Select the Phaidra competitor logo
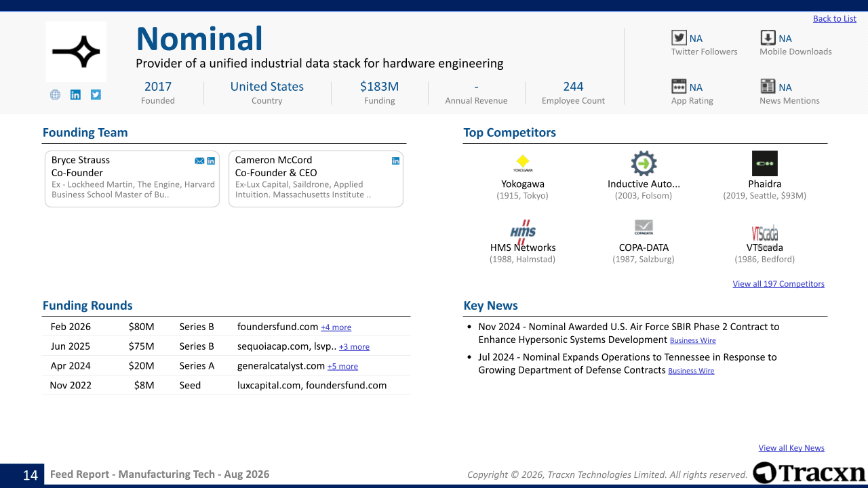The height and width of the screenshot is (488, 868). click(765, 163)
